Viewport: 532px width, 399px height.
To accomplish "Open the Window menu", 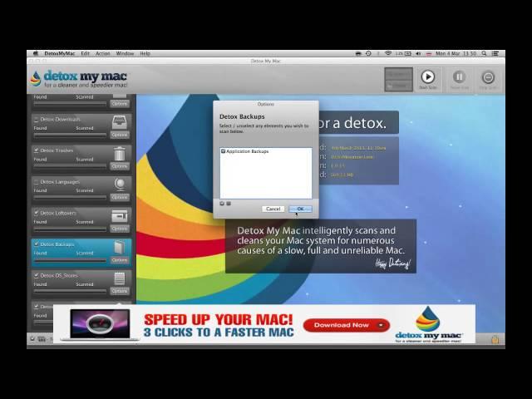I will [x=125, y=53].
